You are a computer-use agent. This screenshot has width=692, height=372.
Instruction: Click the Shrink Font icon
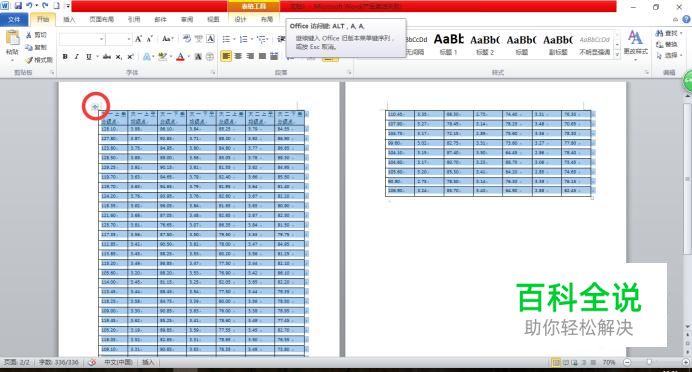point(150,39)
